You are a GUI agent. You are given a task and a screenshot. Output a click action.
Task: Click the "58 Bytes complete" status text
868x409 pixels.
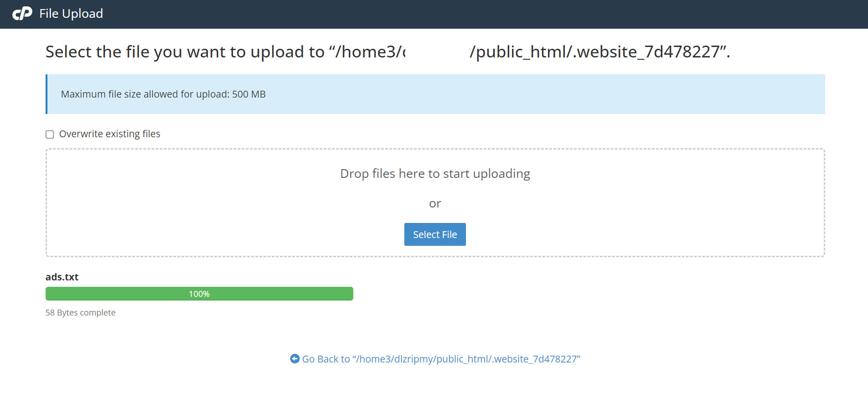click(80, 313)
